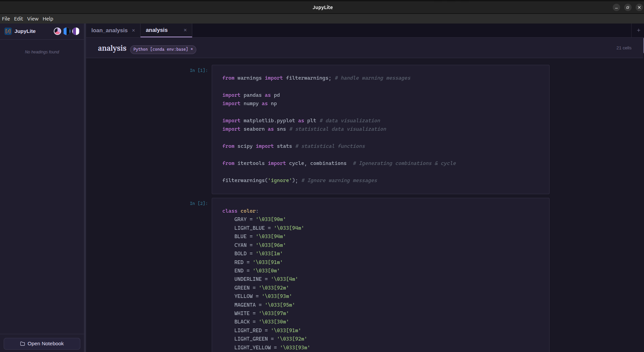Open a new tab with the plus icon
Screen dimensions: 644x352
pyautogui.click(x=638, y=30)
